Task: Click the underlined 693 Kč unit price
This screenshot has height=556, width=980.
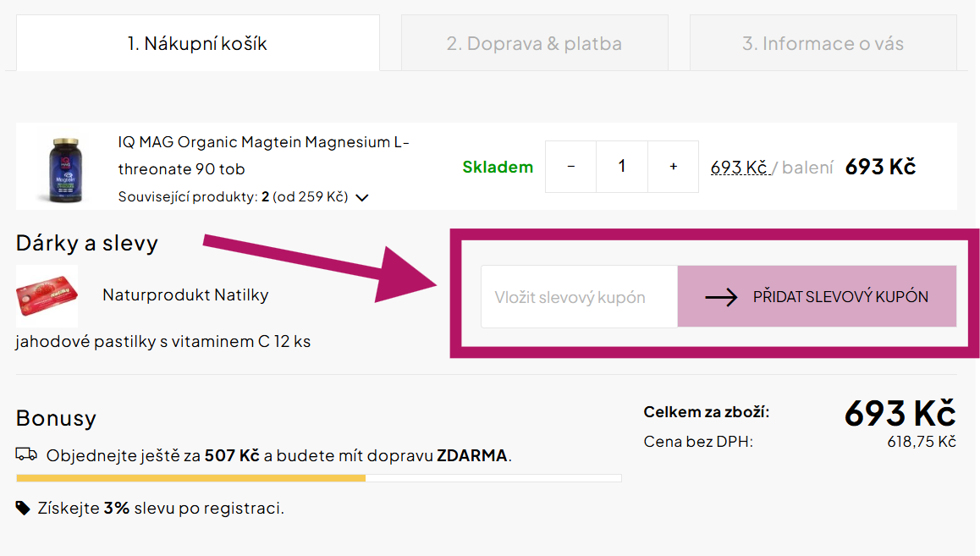Action: click(739, 168)
